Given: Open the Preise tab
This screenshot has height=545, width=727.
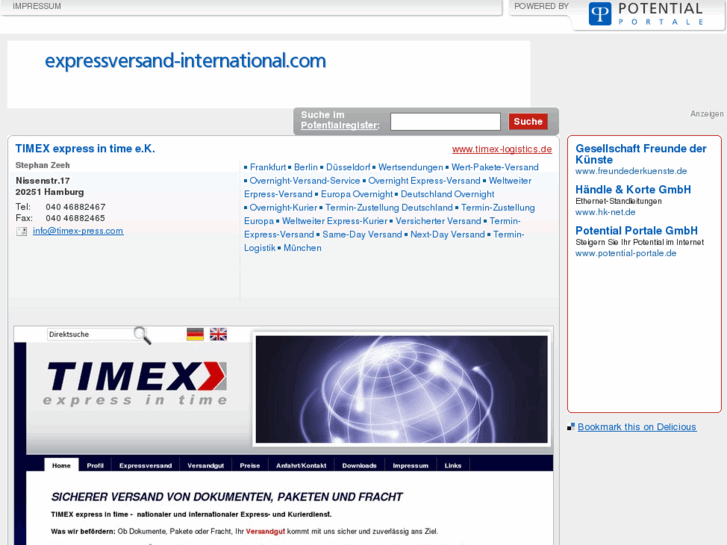Looking at the screenshot, I should coord(250,466).
